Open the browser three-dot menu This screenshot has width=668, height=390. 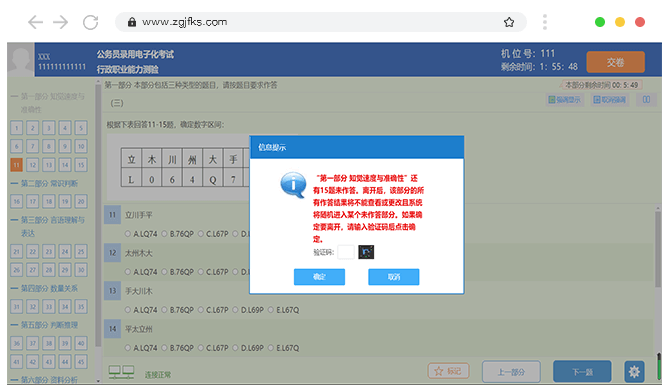click(544, 22)
